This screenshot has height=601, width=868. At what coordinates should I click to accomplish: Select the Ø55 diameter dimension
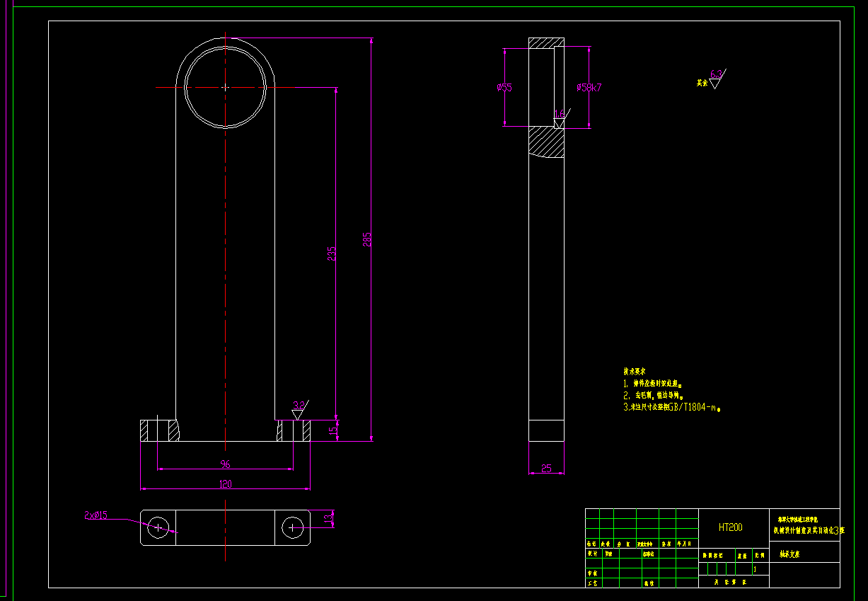click(x=504, y=88)
